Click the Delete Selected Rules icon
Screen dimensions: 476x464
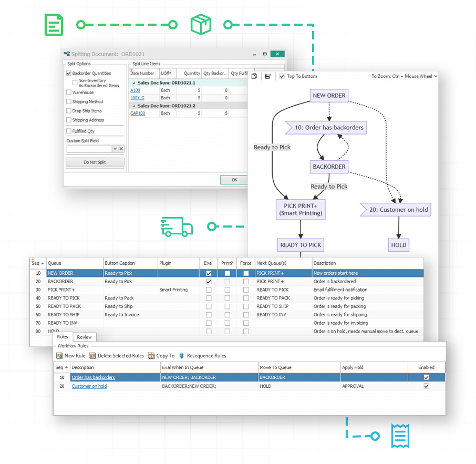tap(92, 356)
